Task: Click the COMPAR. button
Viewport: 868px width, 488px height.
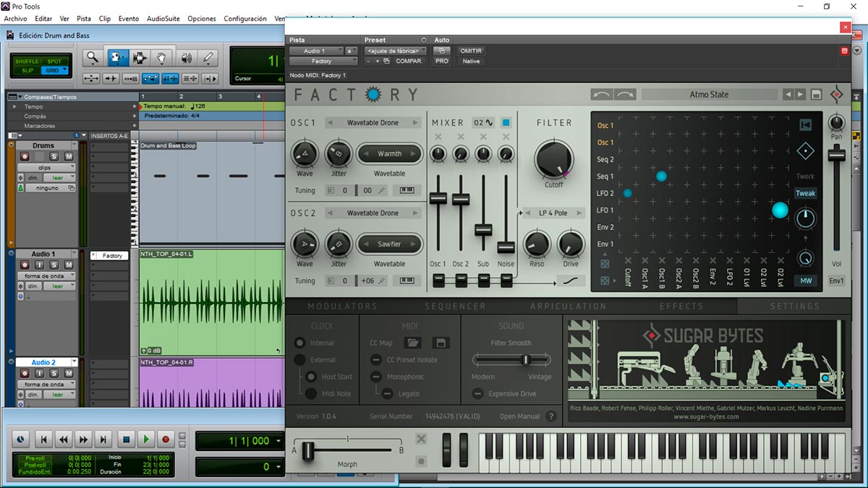Action: point(409,61)
